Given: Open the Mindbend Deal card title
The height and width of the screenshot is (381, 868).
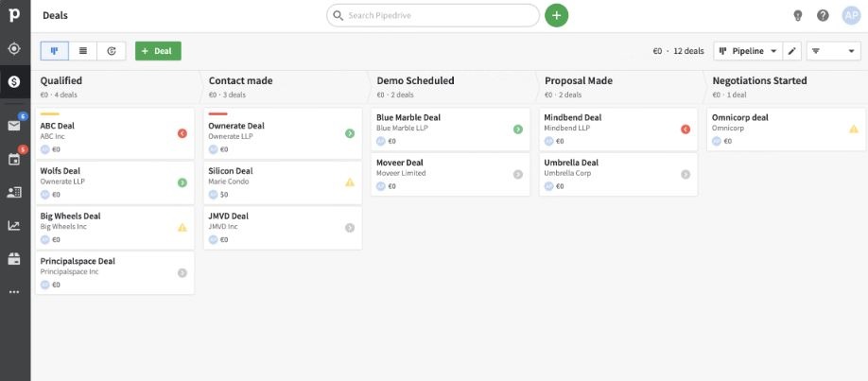Looking at the screenshot, I should click(x=573, y=117).
